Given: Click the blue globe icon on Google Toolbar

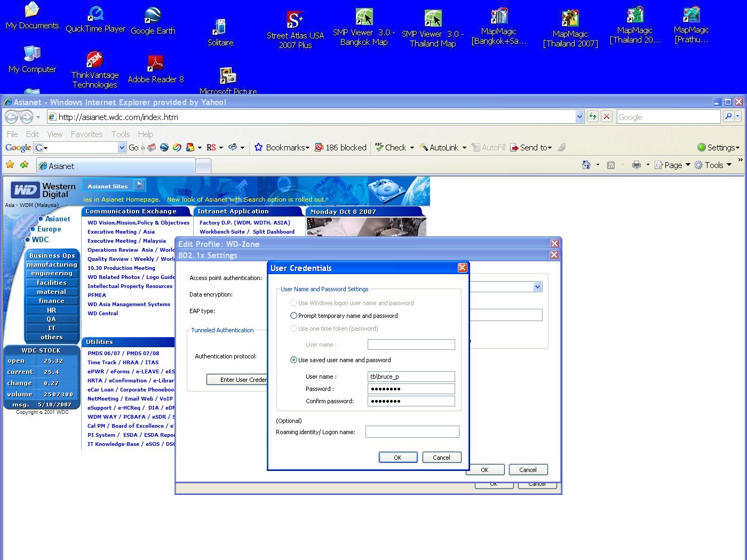Looking at the screenshot, I should pos(164,148).
